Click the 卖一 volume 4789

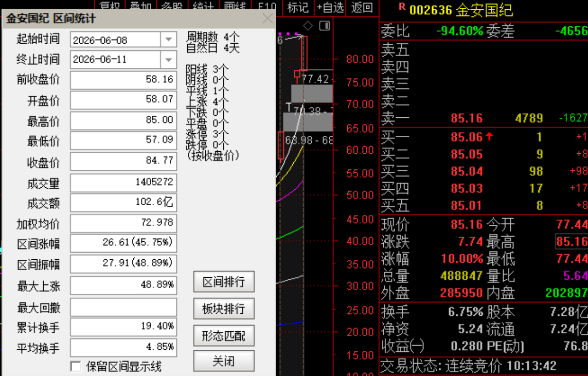coord(529,118)
